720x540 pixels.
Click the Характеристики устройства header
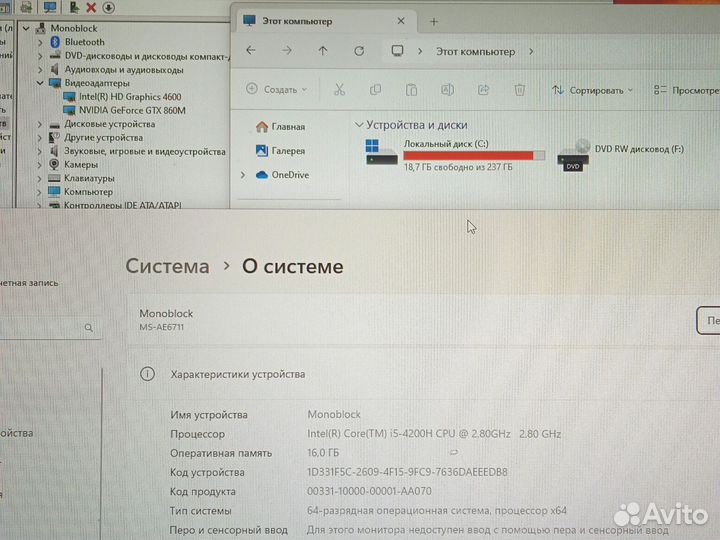tap(237, 374)
